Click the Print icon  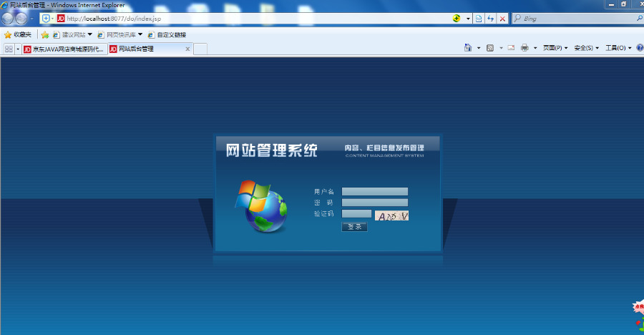(525, 48)
